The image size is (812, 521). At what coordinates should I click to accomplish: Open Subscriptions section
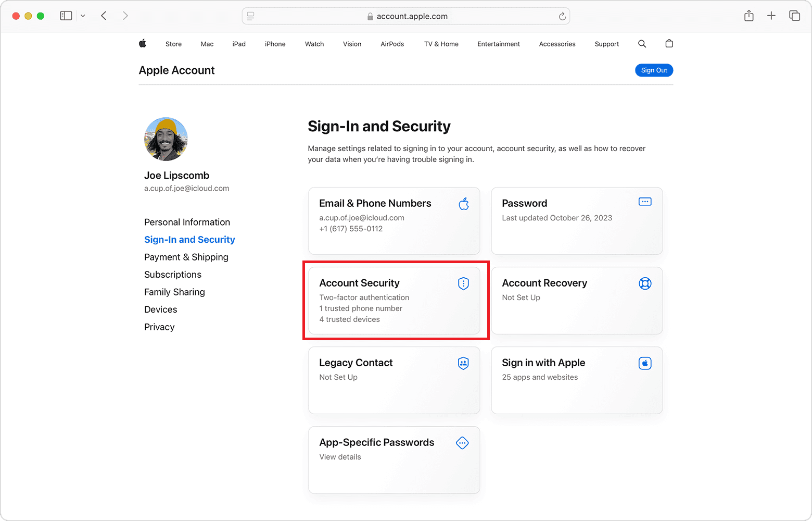173,275
